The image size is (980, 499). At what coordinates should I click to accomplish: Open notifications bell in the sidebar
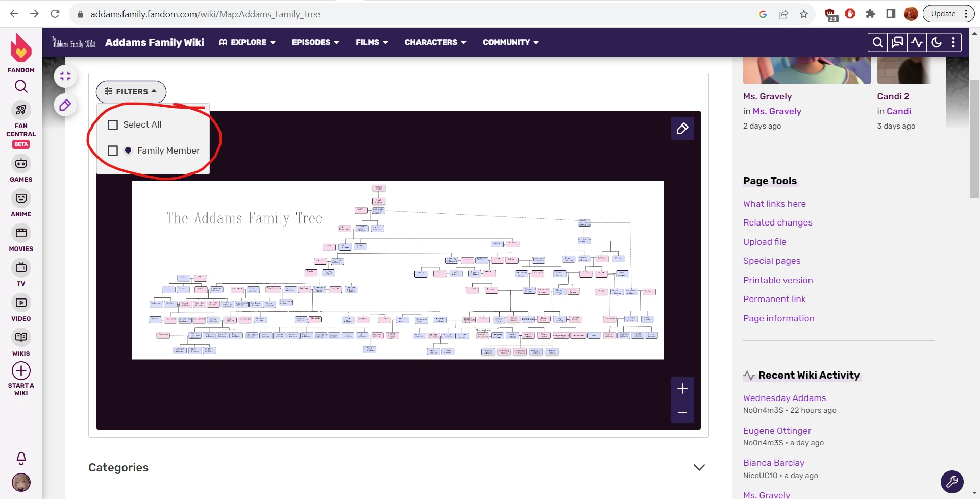pyautogui.click(x=21, y=458)
